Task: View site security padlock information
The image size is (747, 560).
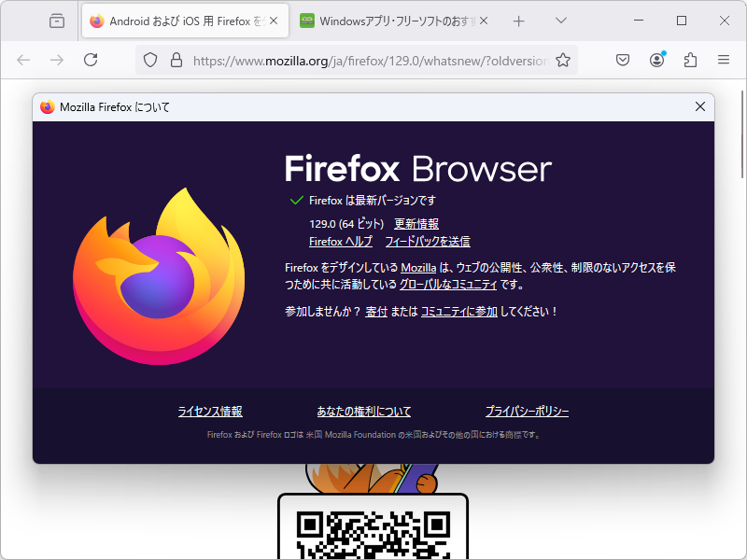Action: 176,59
